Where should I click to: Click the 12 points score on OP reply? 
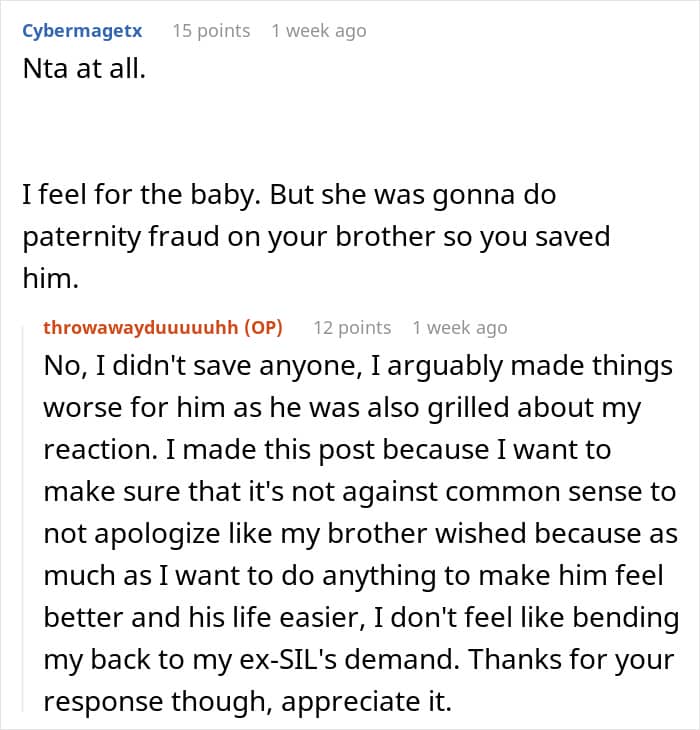coord(352,328)
